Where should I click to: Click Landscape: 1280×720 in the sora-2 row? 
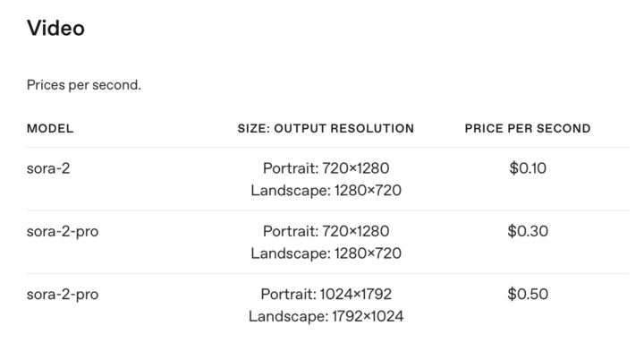(x=326, y=190)
